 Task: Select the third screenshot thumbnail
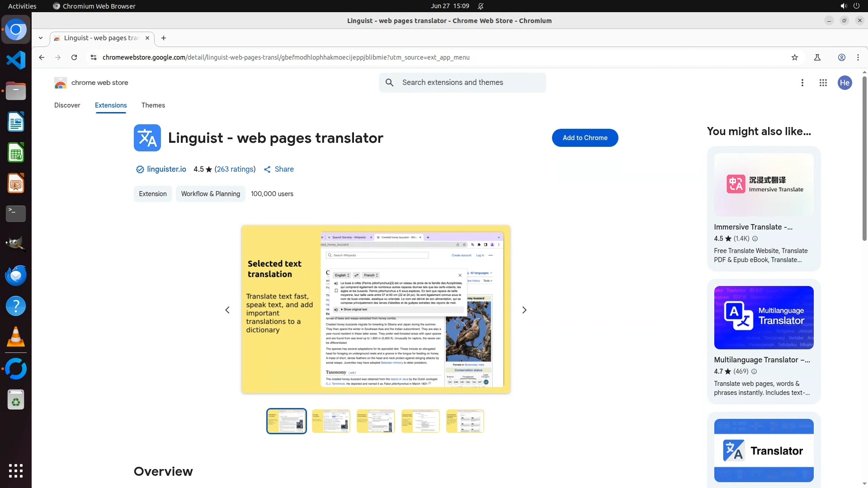click(x=375, y=421)
